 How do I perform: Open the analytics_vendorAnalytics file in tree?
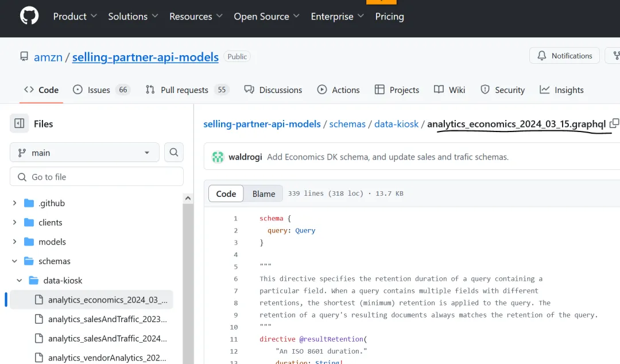pos(107,358)
